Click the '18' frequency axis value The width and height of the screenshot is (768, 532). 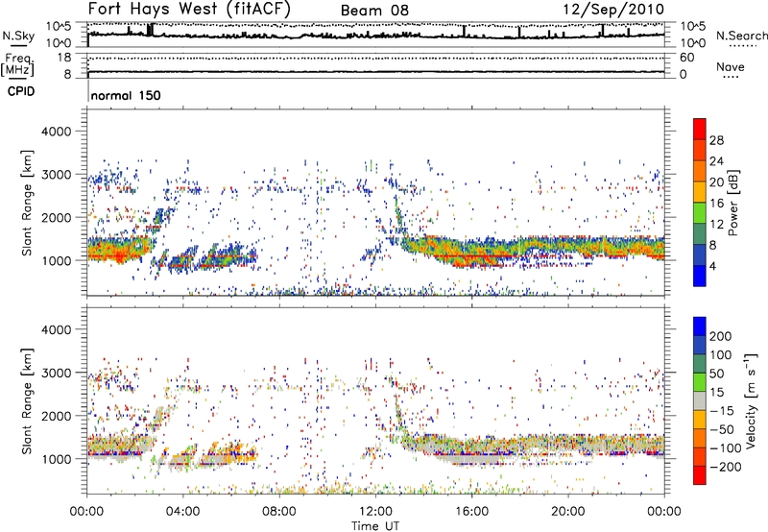(64, 58)
